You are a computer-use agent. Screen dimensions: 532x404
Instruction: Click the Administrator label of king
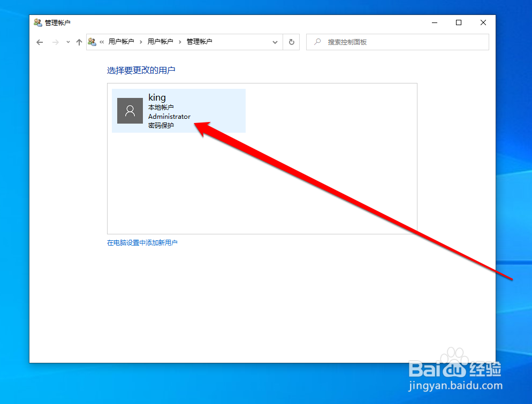(x=169, y=116)
